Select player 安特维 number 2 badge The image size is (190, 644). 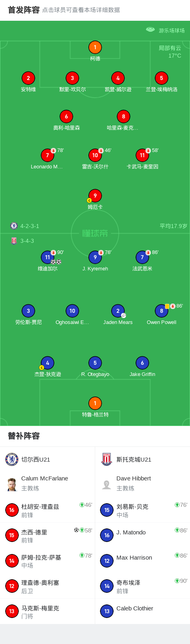pyautogui.click(x=28, y=78)
